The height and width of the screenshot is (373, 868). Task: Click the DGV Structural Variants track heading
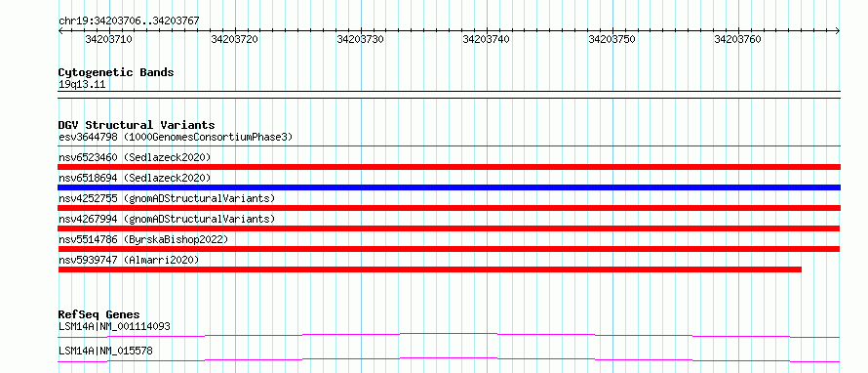pos(137,125)
